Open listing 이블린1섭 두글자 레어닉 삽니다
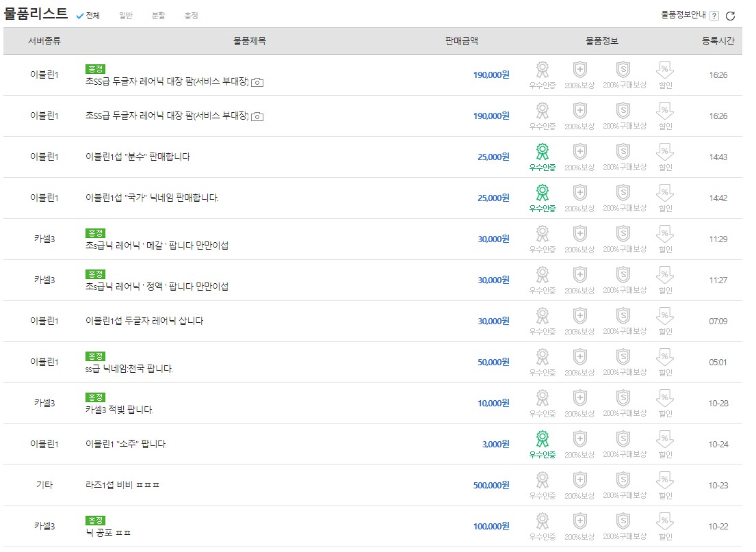Screen dimensions: 756x552 [x=144, y=321]
